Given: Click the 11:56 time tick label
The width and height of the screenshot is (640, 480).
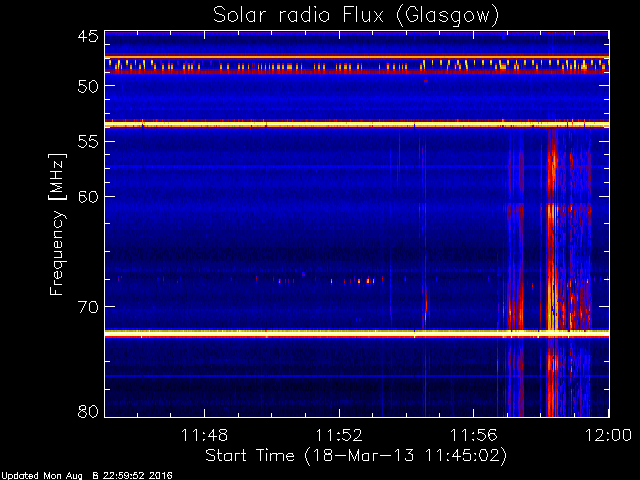Looking at the screenshot, I should 473,435.
